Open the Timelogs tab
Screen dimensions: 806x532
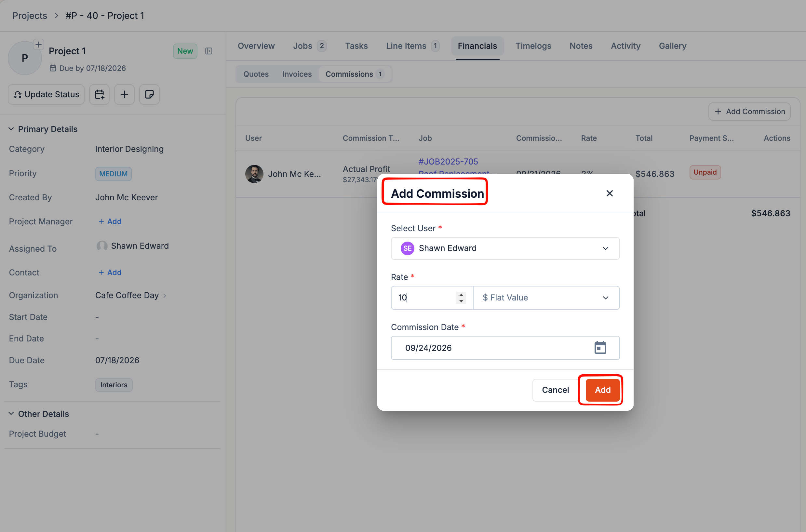533,46
